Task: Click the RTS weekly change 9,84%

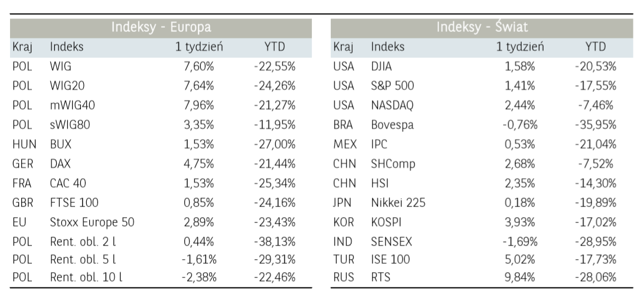Action: pos(520,276)
